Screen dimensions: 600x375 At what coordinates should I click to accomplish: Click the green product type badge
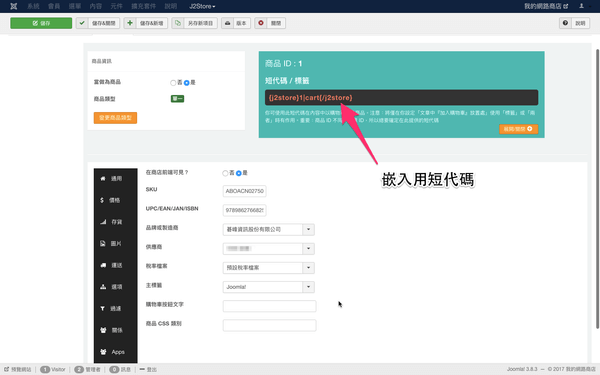pos(177,99)
